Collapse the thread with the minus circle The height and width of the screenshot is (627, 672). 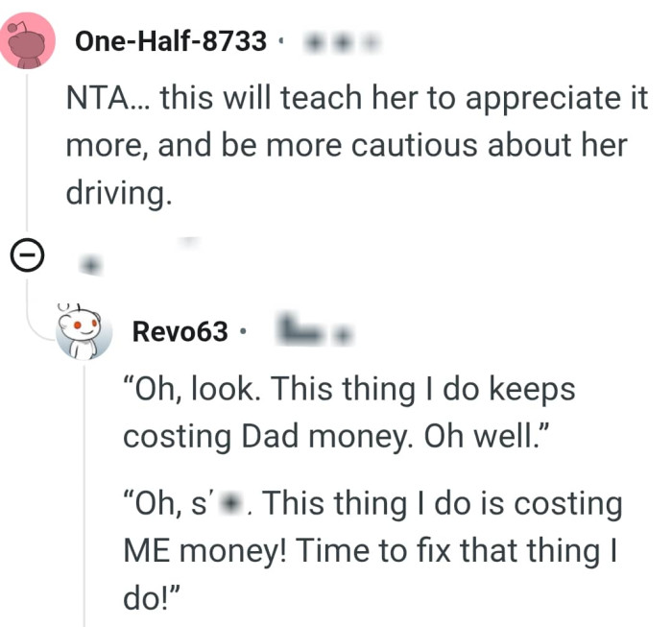29,255
